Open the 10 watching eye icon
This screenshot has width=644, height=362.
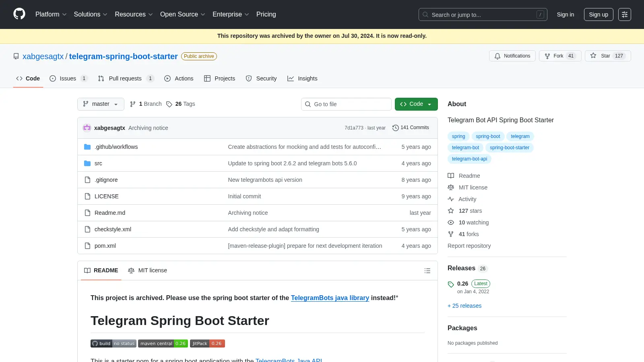451,222
